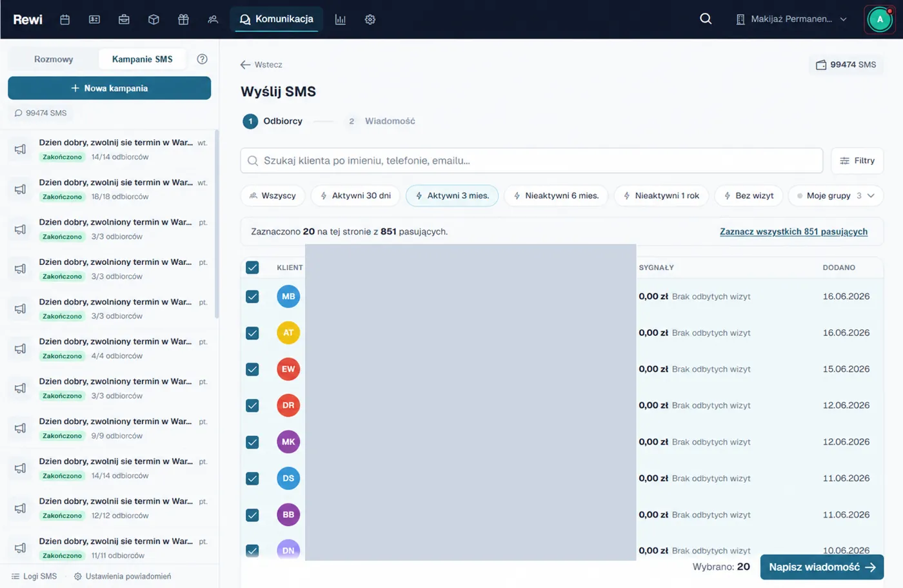This screenshot has width=903, height=588.
Task: Click the Nowa kampania button
Action: [110, 88]
